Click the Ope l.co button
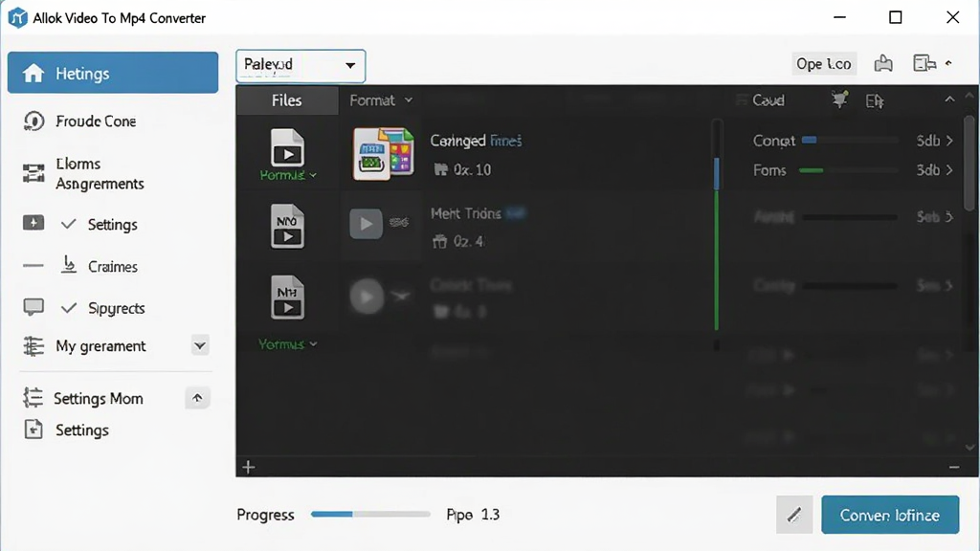 824,64
